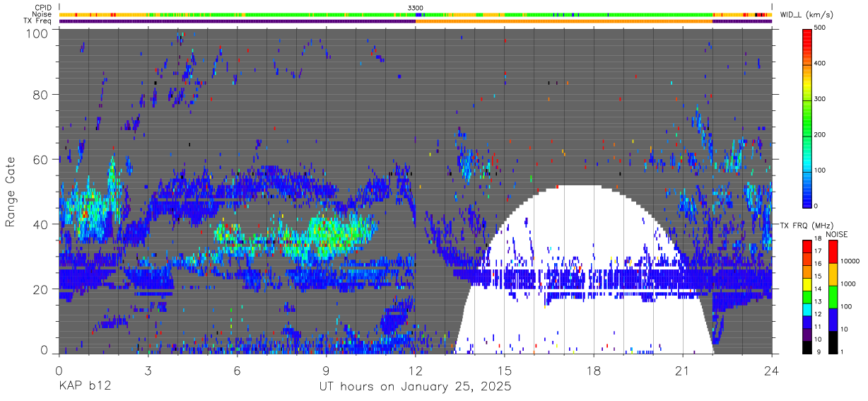Viewport: 868px width, 401px height.
Task: Click the 13 tick on TX FRQ legend
Action: tap(818, 302)
